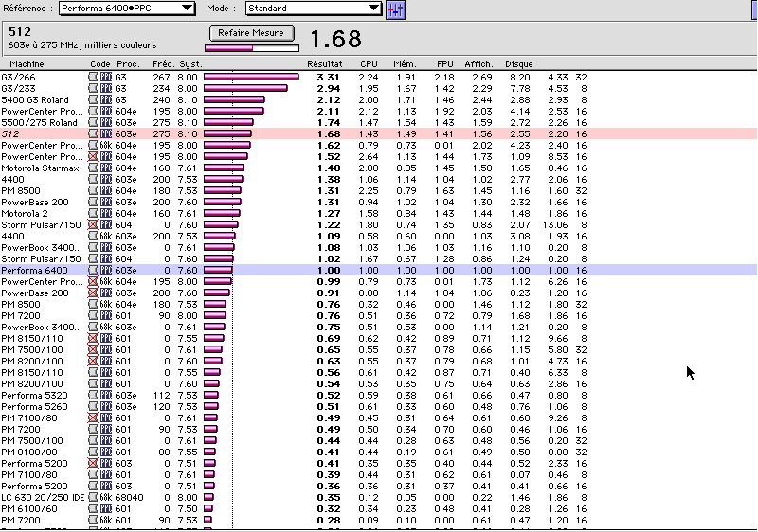Screen dimensions: 758x532
Task: Open the Référence dropdown showing Performa 6400
Action: coord(127,9)
